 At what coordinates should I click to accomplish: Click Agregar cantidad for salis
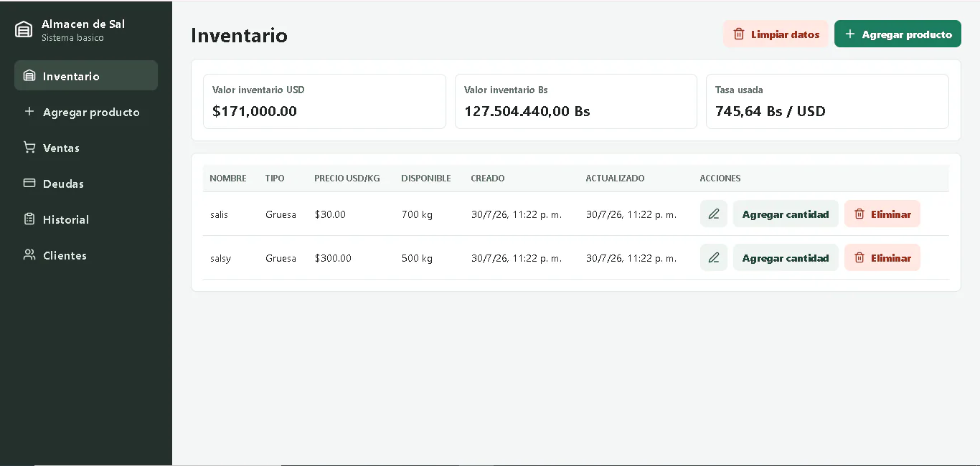tap(786, 214)
